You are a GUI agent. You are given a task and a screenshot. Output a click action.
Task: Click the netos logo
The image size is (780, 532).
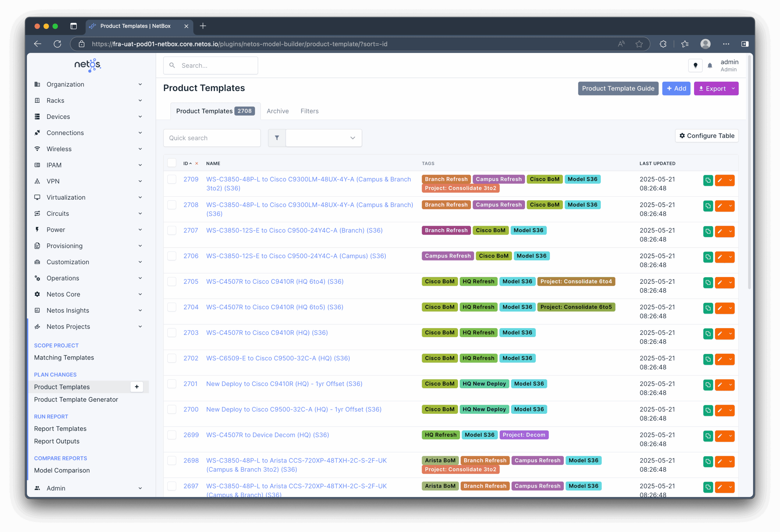(88, 65)
